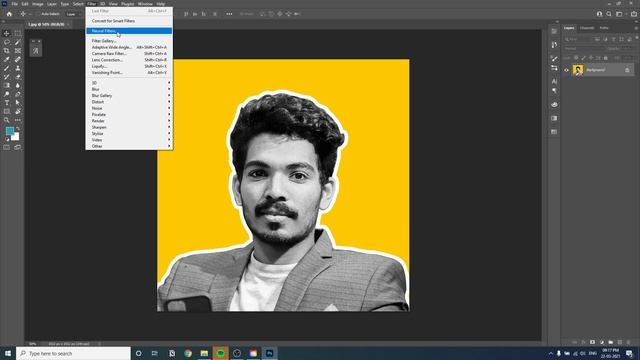Expand the Pixelate submenu
Viewport: 640px width, 360px height.
click(129, 114)
